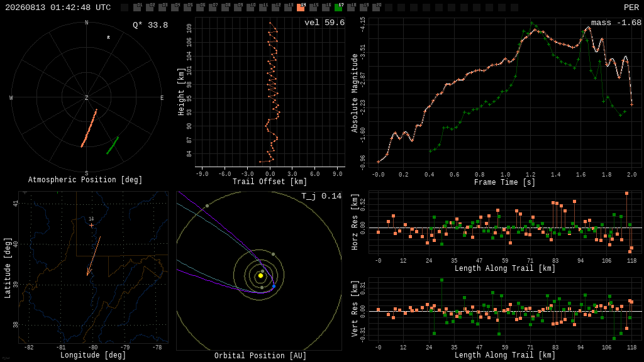Select the orange station 14 indicator square
Viewport: 644px width, 362px height.
[x=301, y=8]
